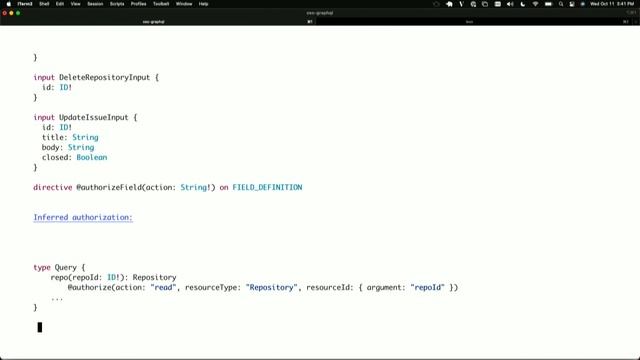Click '"read"' action string
The image size is (640, 360).
(x=163, y=287)
